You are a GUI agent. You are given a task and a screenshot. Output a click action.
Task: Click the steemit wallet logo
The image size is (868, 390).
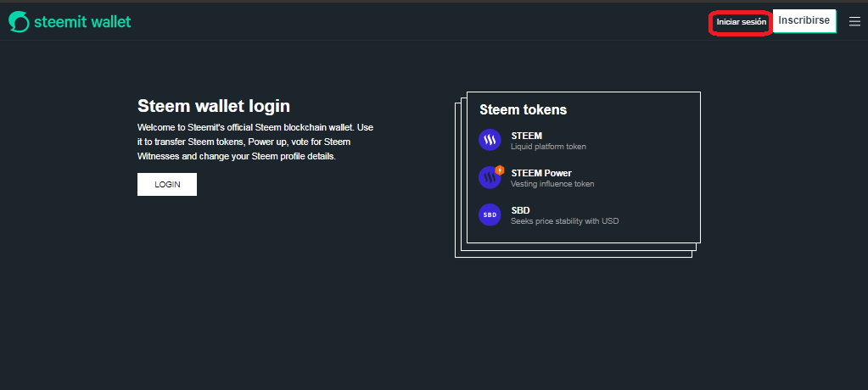point(19,21)
